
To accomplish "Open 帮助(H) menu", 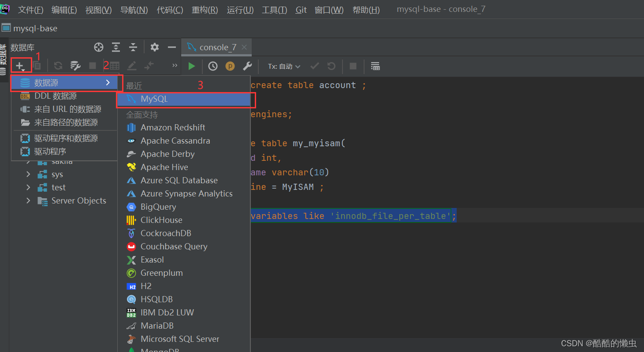I will point(366,10).
